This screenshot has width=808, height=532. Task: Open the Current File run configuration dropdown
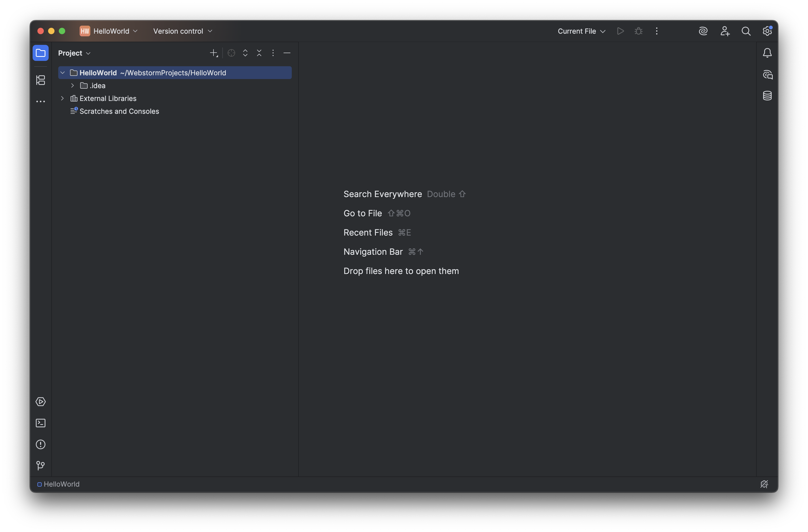pos(581,31)
